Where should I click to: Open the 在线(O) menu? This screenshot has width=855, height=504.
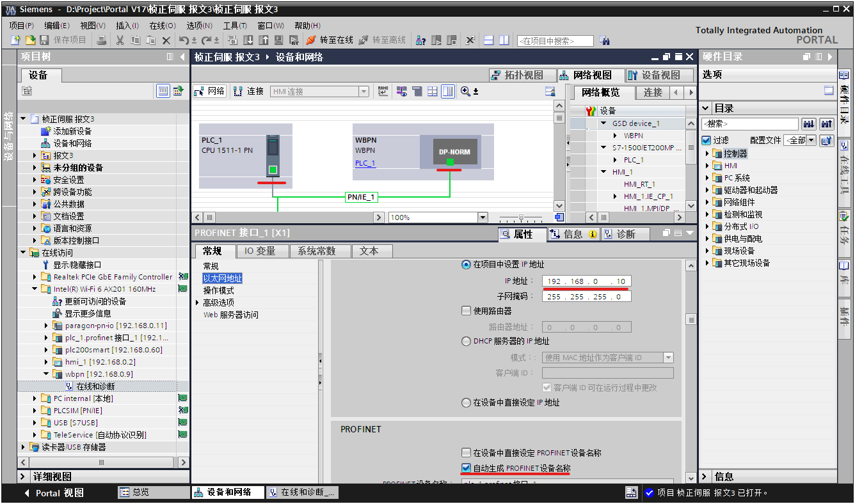coord(162,26)
